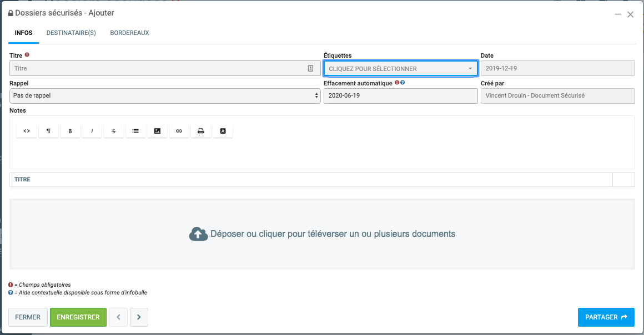Print the notes using printer icon
Image resolution: width=644 pixels, height=335 pixels.
coord(201,131)
